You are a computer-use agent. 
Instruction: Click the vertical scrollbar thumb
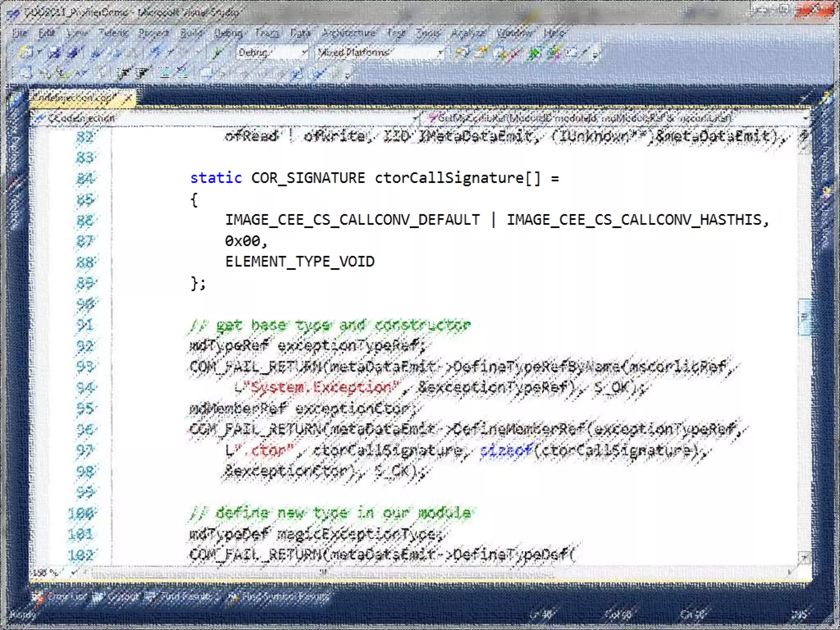pos(804,317)
